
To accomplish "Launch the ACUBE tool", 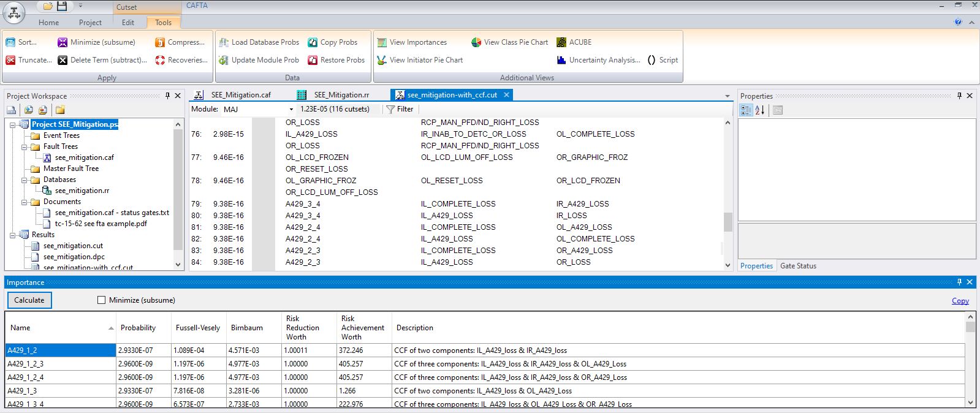I will pos(574,42).
